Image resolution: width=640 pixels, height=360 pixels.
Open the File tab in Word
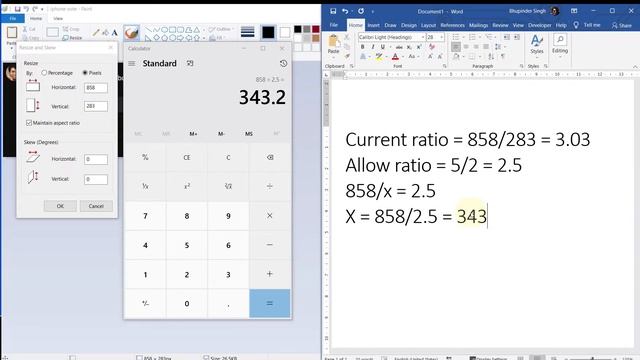click(x=333, y=25)
